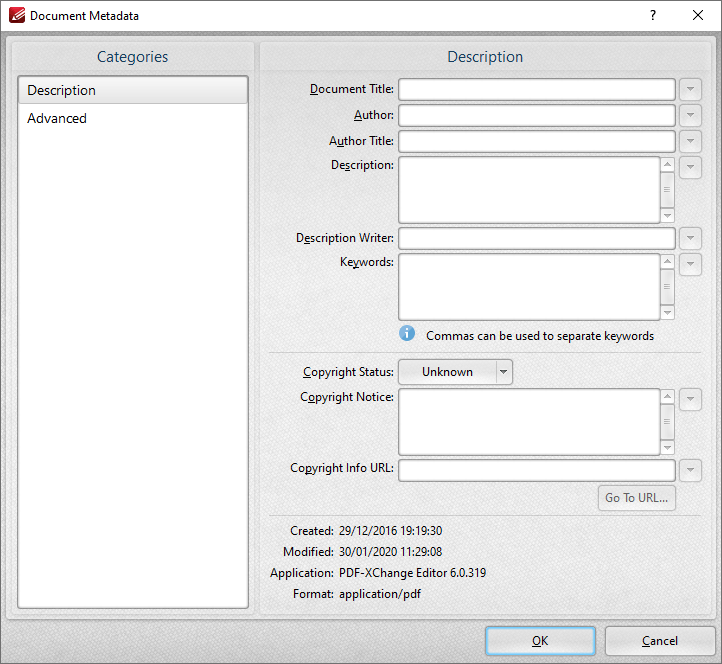Click the Categories panel header
Image resolution: width=722 pixels, height=664 pixels.
coord(133,57)
